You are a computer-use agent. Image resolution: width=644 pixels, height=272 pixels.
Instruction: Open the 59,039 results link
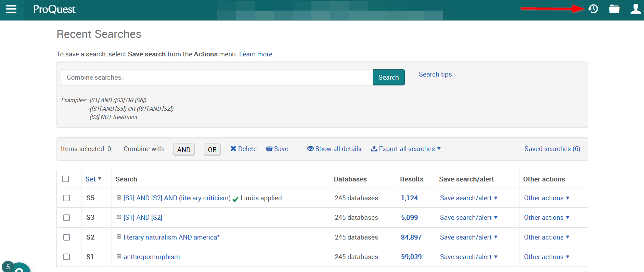tap(411, 257)
